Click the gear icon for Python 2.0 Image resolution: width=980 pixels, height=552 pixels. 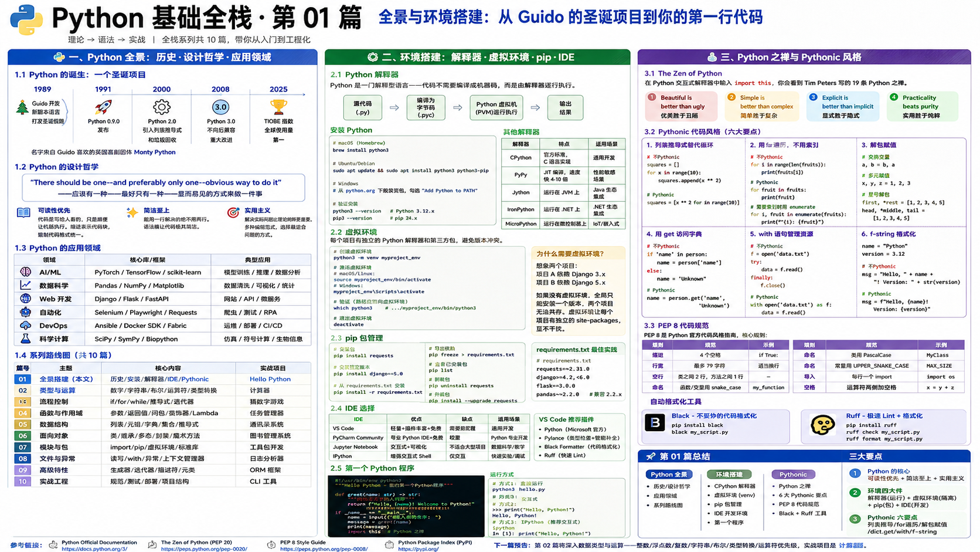coord(162,107)
